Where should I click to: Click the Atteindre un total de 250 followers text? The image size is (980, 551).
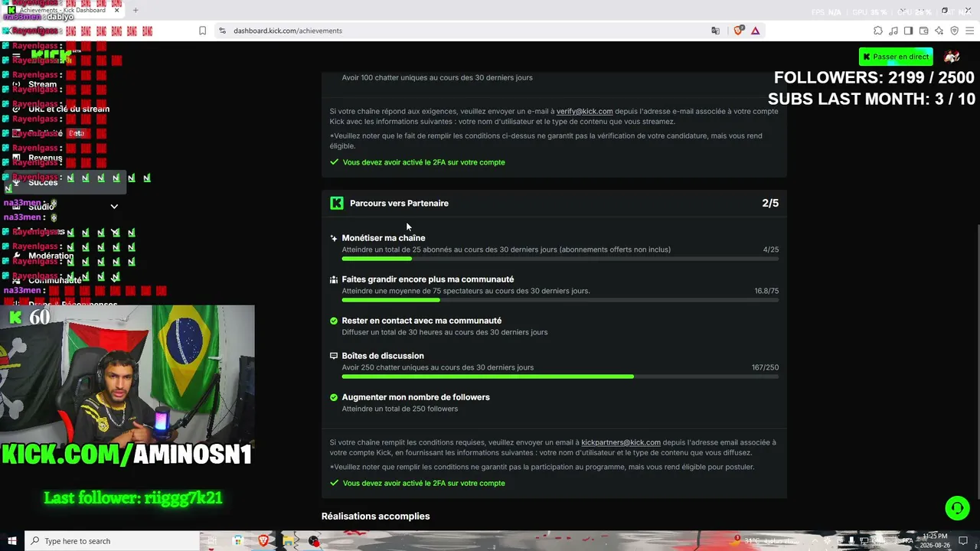tap(400, 409)
